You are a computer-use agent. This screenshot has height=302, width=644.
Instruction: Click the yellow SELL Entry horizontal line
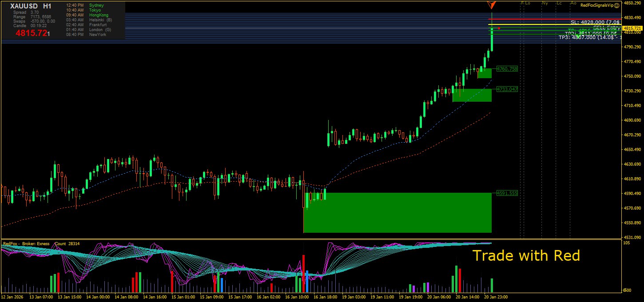coord(533,24)
